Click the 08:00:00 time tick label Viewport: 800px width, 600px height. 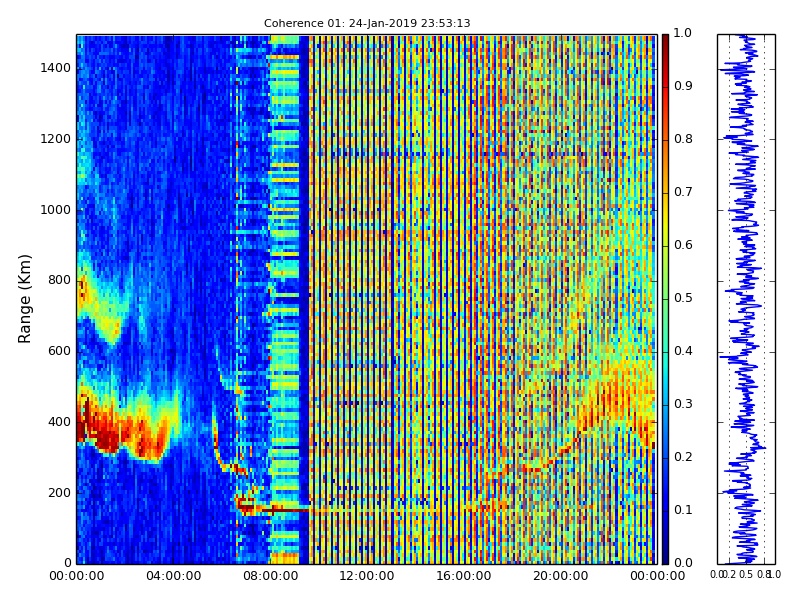tap(270, 576)
